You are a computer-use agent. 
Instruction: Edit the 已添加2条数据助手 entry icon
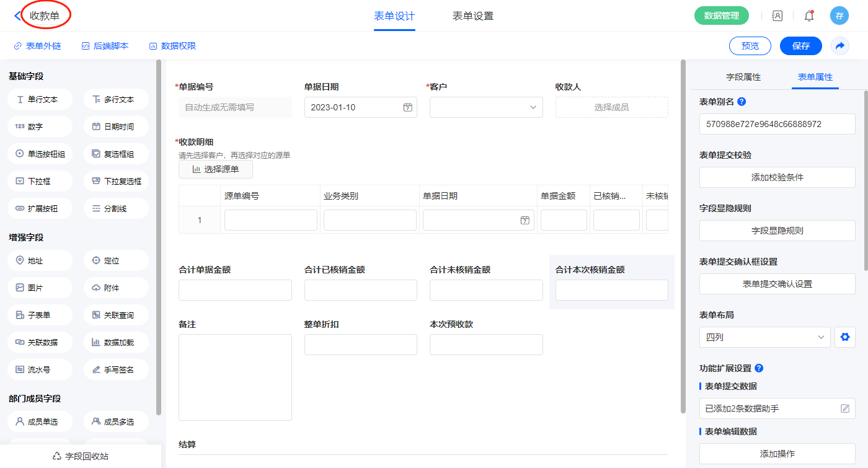point(844,408)
